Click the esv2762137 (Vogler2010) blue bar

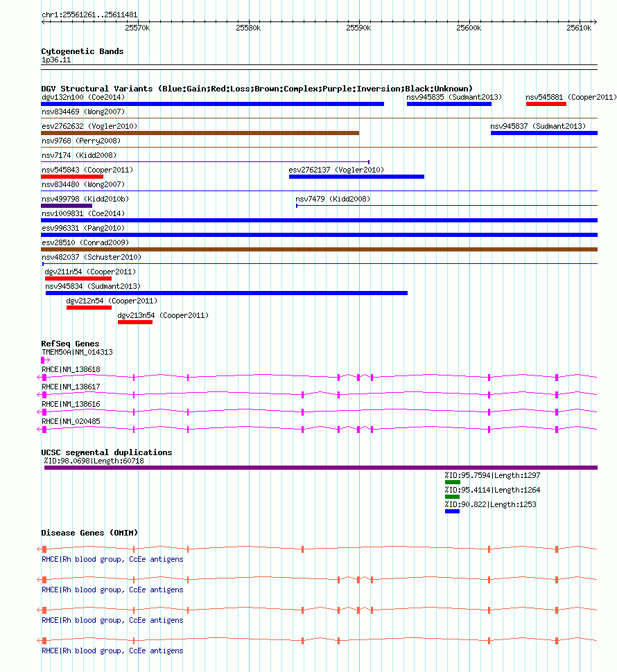click(x=356, y=177)
